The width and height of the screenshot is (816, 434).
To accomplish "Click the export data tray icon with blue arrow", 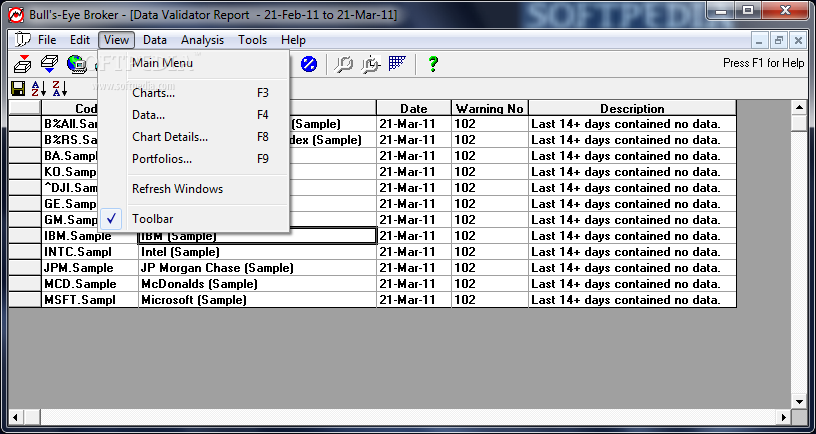I will coord(49,63).
